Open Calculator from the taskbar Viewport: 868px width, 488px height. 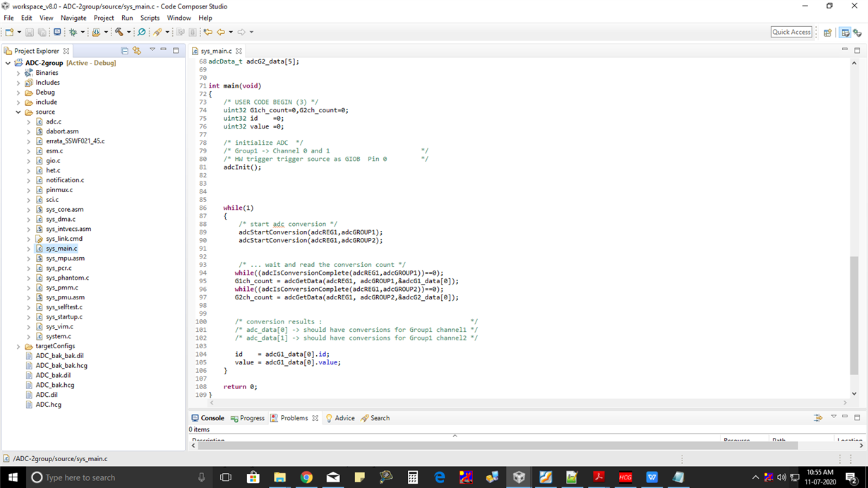click(413, 477)
